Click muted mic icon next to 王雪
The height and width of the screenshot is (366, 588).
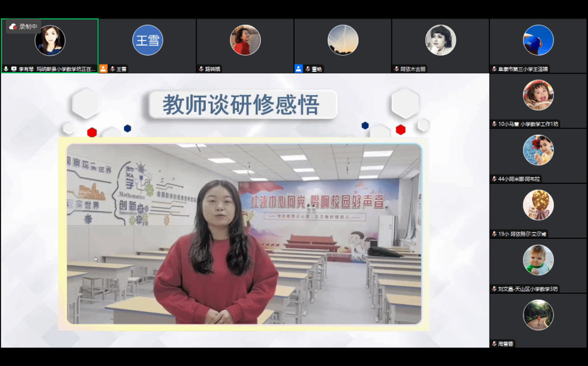click(112, 69)
